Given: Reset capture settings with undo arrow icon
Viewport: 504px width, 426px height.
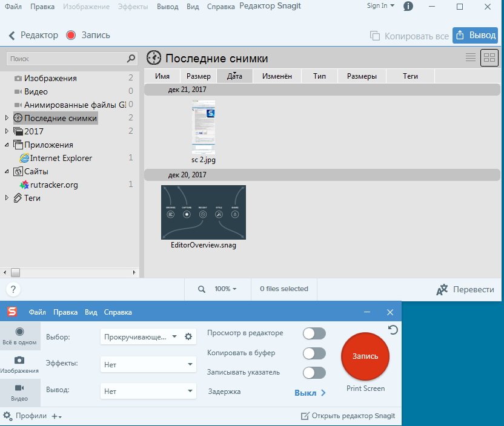Looking at the screenshot, I should click(x=393, y=330).
